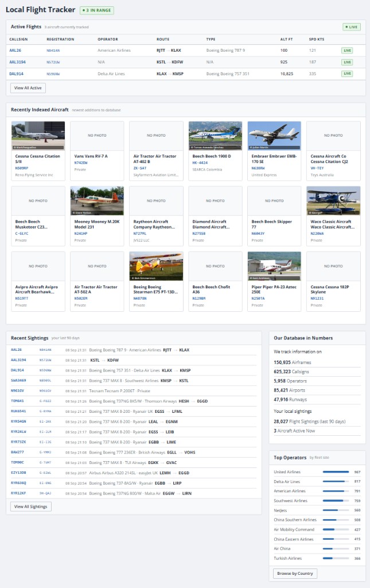Open the Piper PA-23 Aztec 250E photo

(274, 266)
